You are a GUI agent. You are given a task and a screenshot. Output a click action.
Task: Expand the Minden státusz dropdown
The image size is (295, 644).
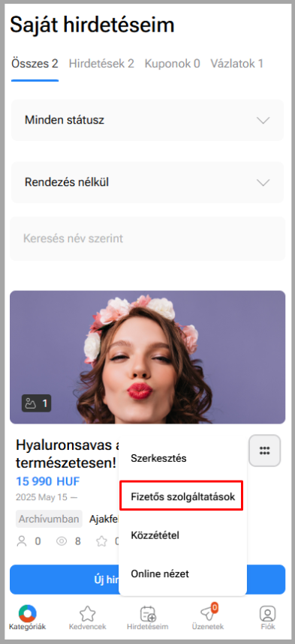[147, 121]
